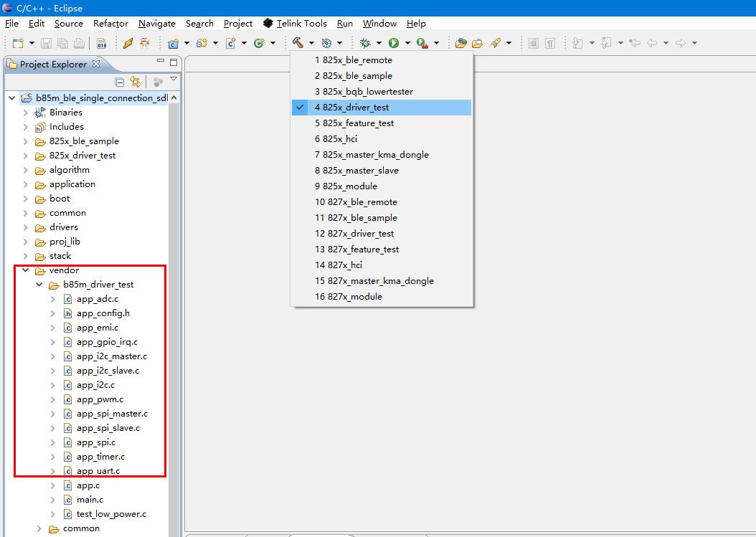Click the Save icon in toolbar
Image resolution: width=756 pixels, height=537 pixels.
coord(47,43)
